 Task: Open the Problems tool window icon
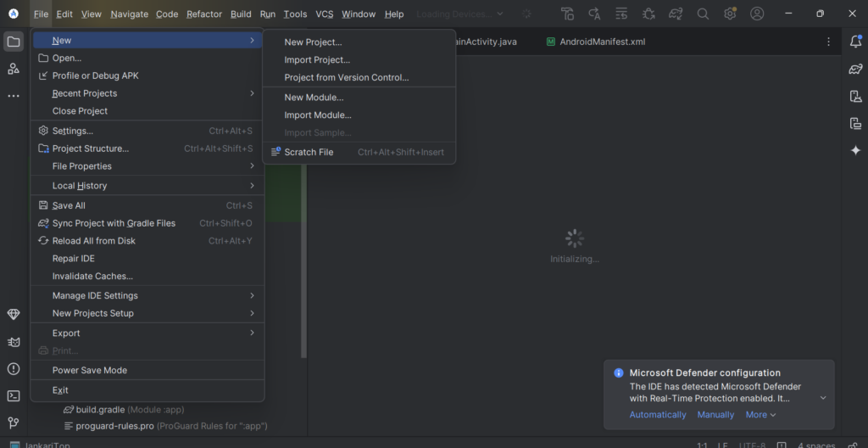pyautogui.click(x=14, y=369)
